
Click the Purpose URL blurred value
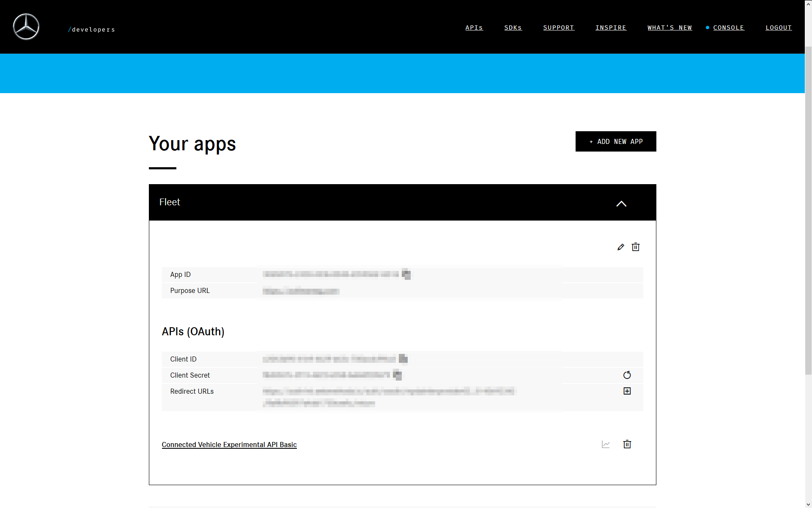301,291
